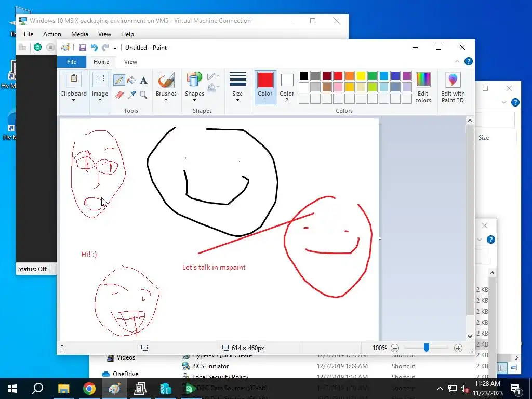
Task: Expand the Brushes dropdown arrow
Action: [166, 100]
